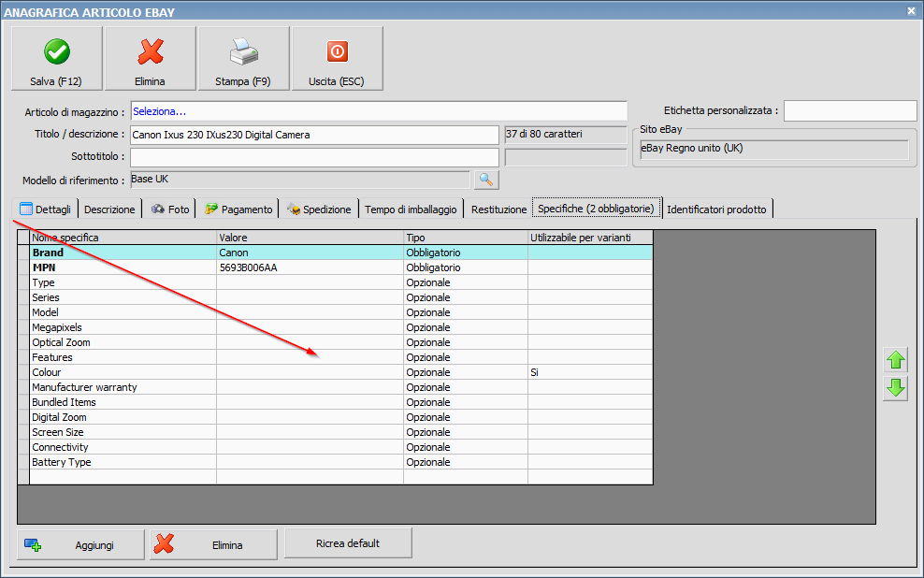Exit via Uscita (ESC) button
Viewport: 924px width, 578px height.
(x=337, y=58)
